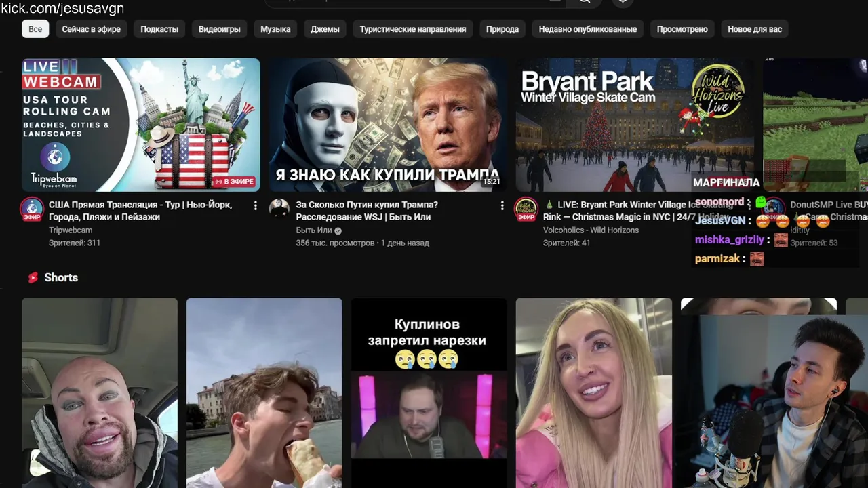The height and width of the screenshot is (488, 868).
Task: Select the Просмотрено chip
Action: [x=682, y=29]
